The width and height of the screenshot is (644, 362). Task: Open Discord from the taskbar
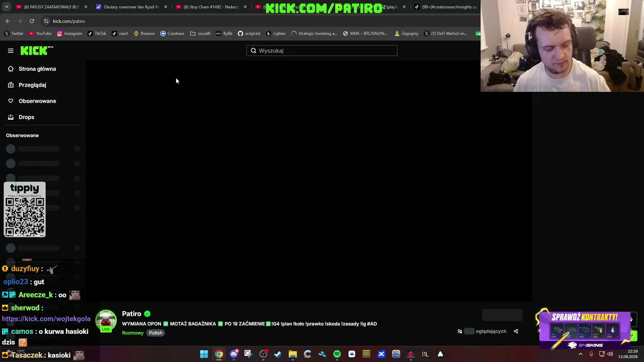click(233, 354)
